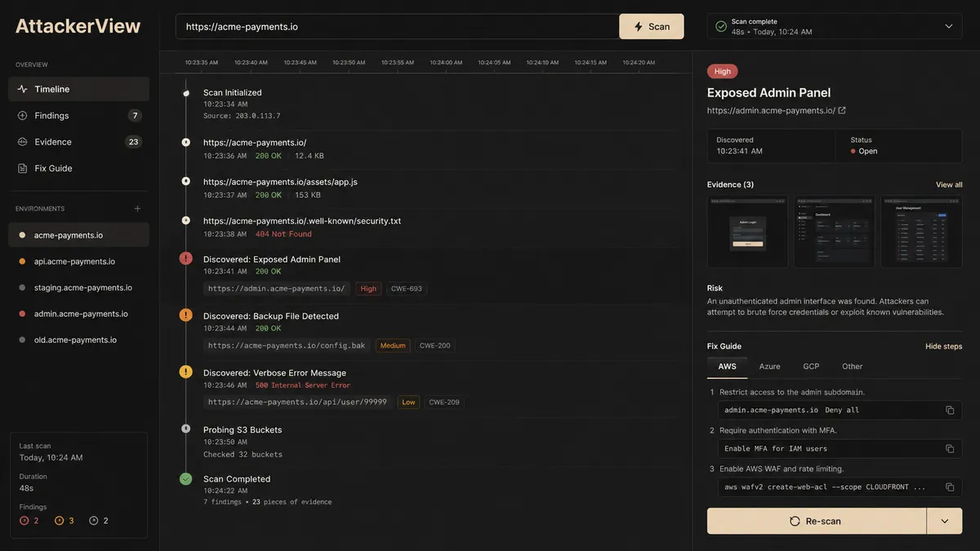Click the High severity tag in timeline

point(368,288)
